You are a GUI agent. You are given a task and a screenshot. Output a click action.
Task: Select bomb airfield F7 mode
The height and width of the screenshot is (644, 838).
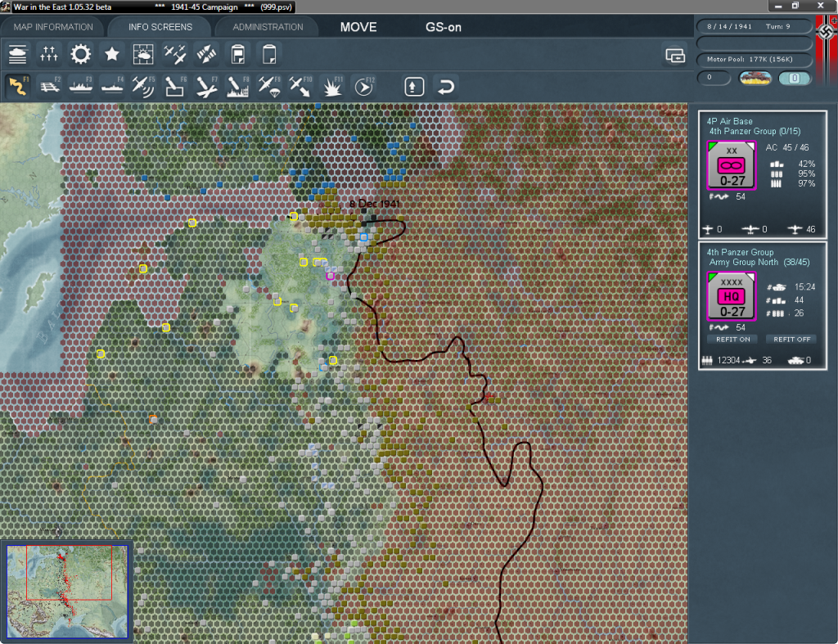206,86
